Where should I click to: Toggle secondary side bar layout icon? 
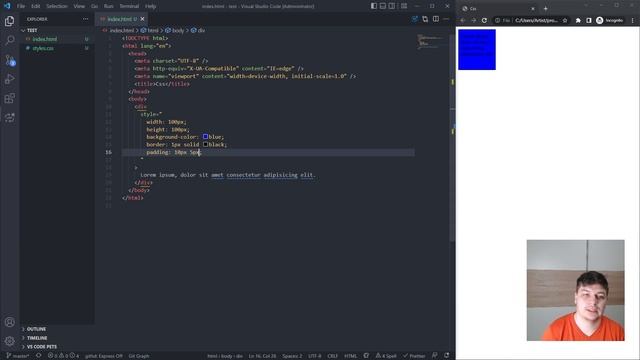click(x=392, y=6)
